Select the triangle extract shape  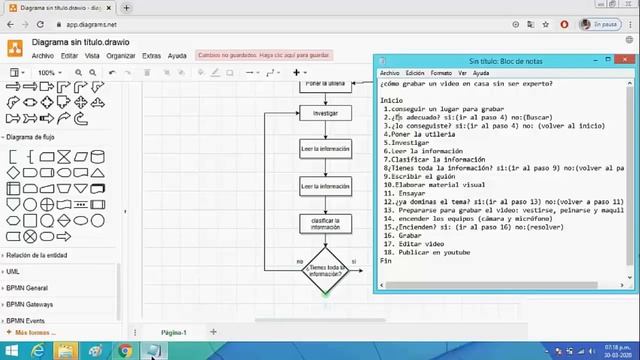pyautogui.click(x=98, y=173)
